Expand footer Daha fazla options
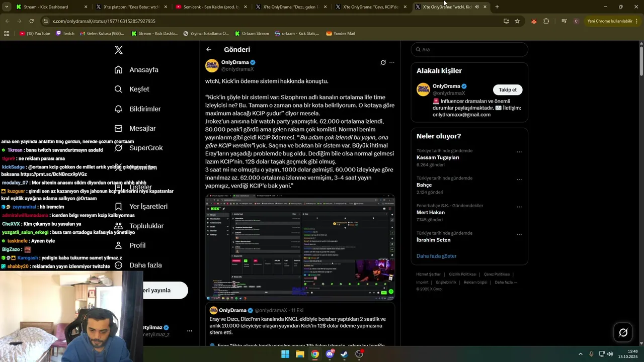 (x=506, y=283)
